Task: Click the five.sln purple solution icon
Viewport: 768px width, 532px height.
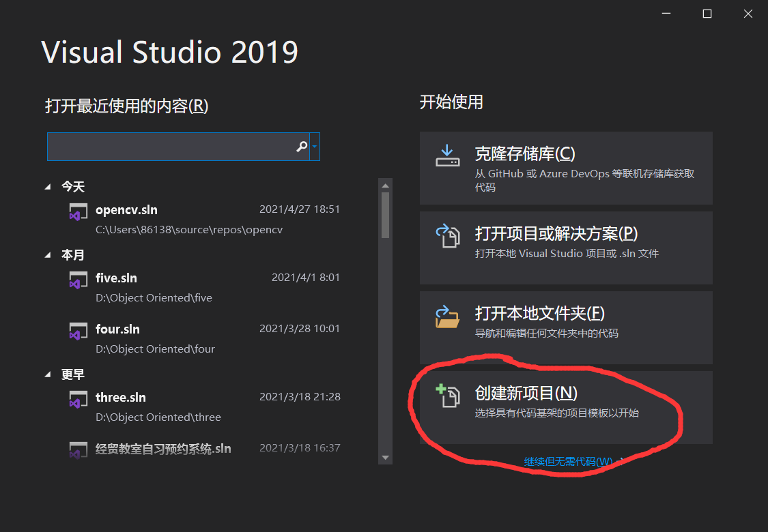Action: click(77, 280)
